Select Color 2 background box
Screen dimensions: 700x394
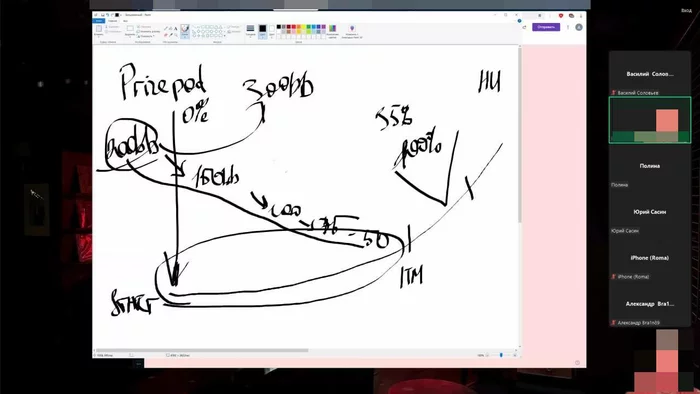pyautogui.click(x=271, y=31)
